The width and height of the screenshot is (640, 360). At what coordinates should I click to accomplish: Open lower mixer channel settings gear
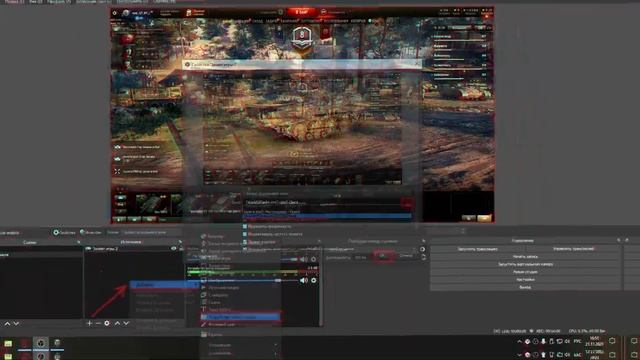[x=313, y=280]
